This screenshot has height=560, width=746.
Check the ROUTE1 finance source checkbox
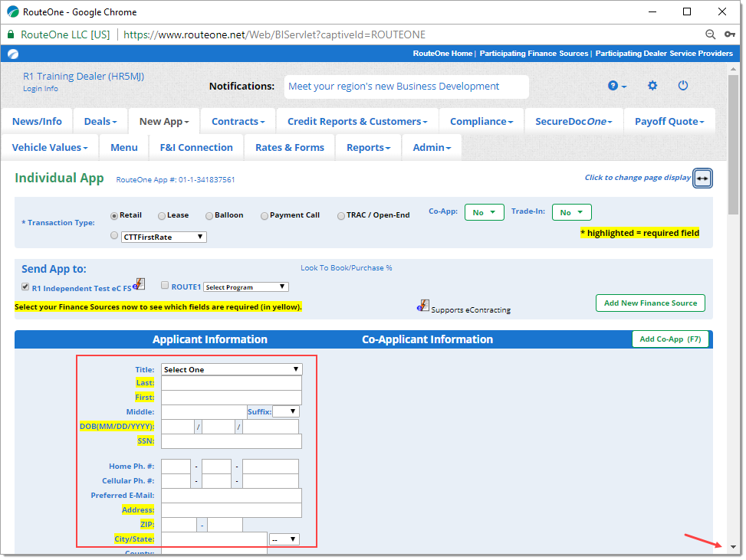tap(165, 285)
